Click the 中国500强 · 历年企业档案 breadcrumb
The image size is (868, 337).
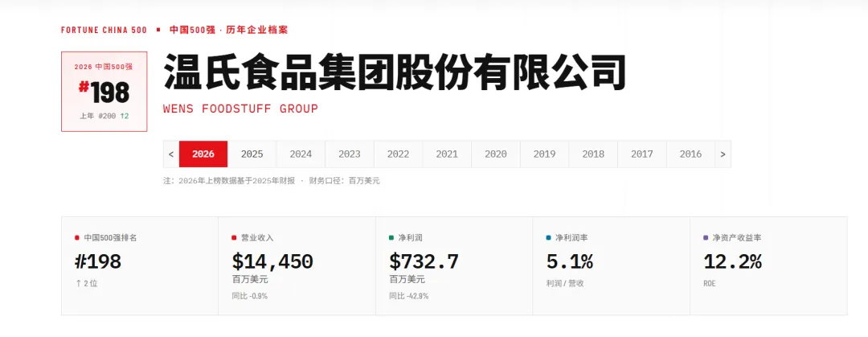(x=228, y=30)
